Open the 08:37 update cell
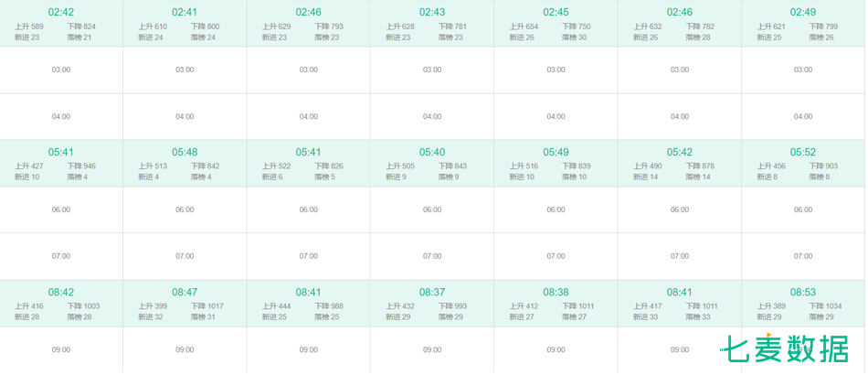Viewport: 868px width, 375px height. [432, 304]
